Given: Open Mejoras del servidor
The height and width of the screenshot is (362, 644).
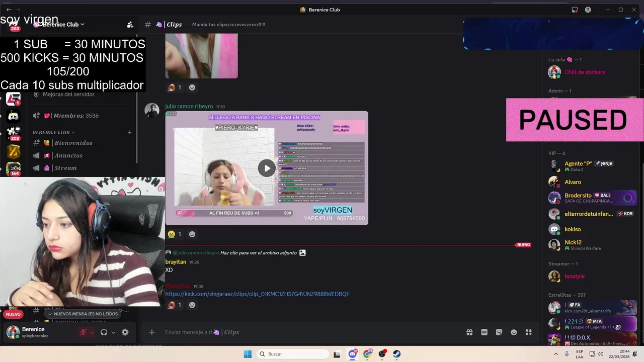Looking at the screenshot, I should coord(68,95).
